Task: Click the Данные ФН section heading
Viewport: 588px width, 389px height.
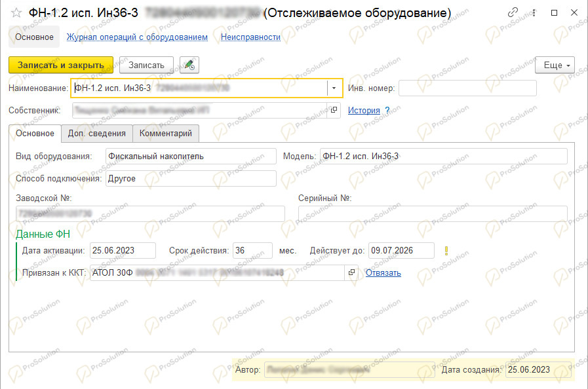Action: tap(43, 234)
